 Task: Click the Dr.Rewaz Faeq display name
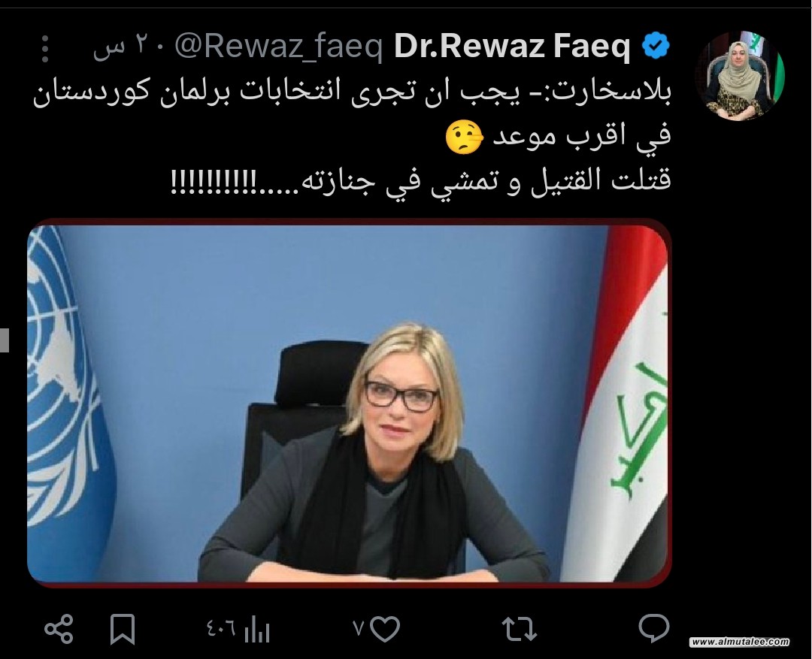pos(512,46)
